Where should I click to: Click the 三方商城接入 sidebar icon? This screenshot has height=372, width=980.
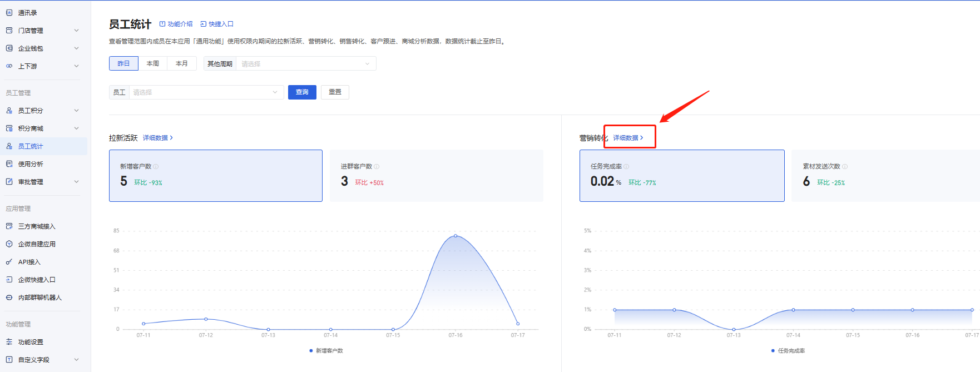click(x=9, y=226)
